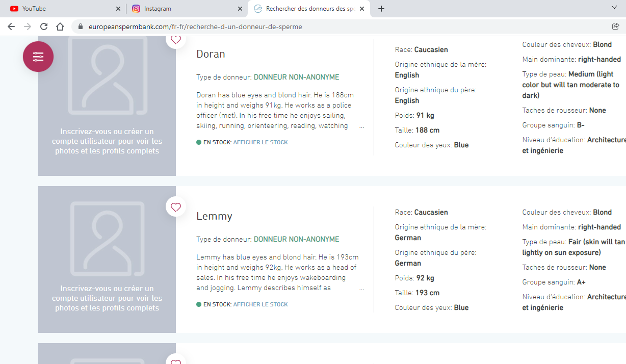Open the round filter settings button
626x364 pixels.
click(38, 57)
